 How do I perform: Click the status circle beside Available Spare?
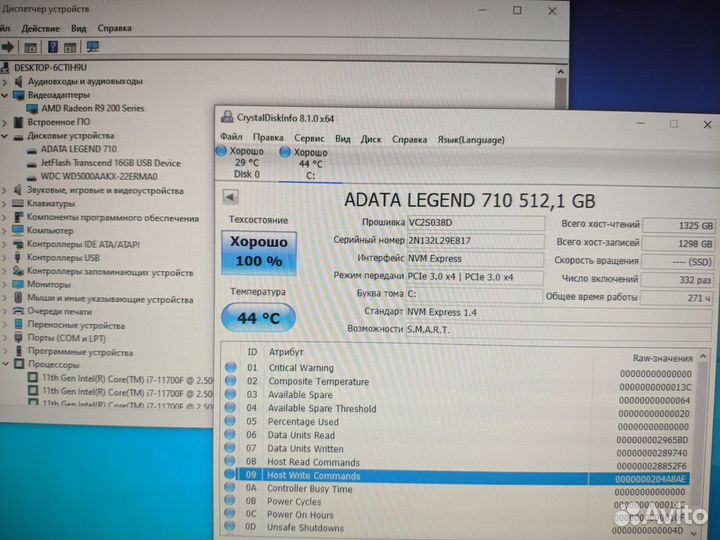229,395
